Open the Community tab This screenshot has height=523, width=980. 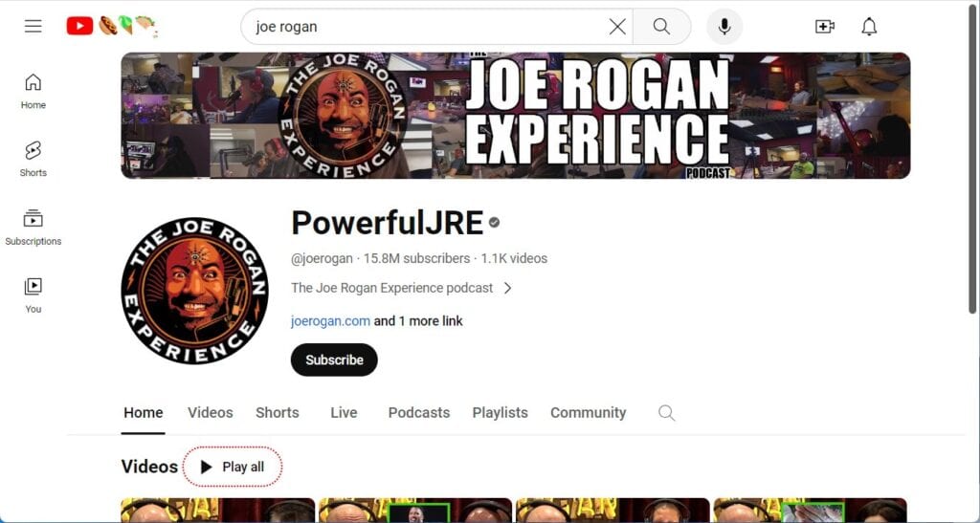tap(589, 412)
